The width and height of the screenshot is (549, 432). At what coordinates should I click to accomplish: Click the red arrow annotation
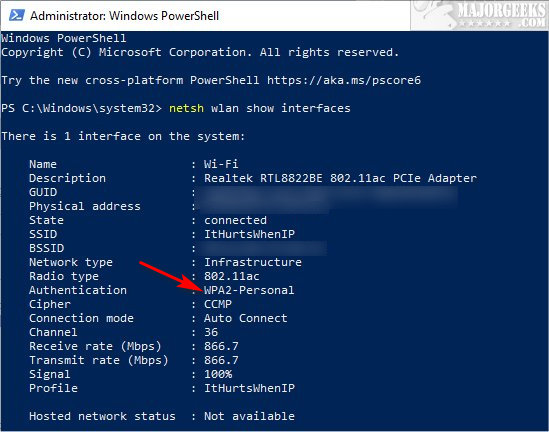pos(171,277)
